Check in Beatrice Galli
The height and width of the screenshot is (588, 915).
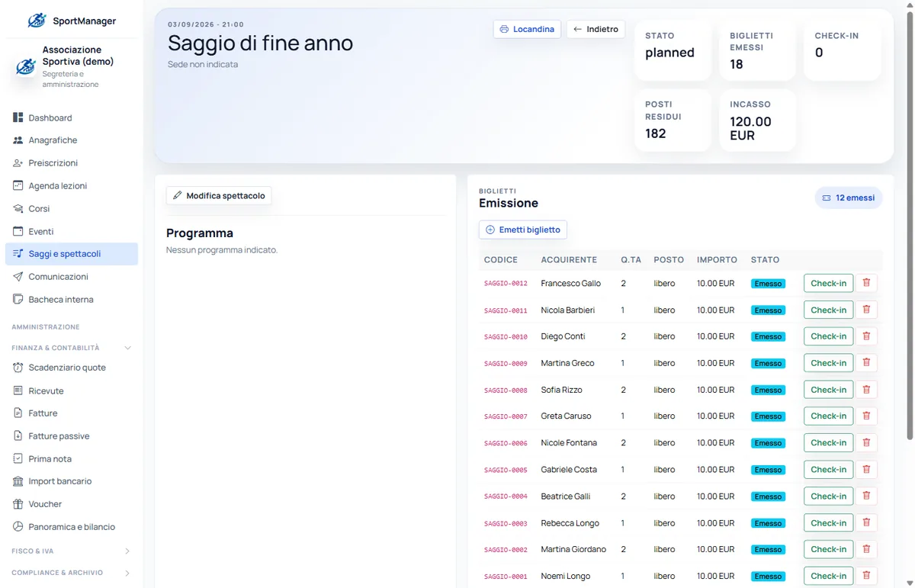(x=828, y=496)
